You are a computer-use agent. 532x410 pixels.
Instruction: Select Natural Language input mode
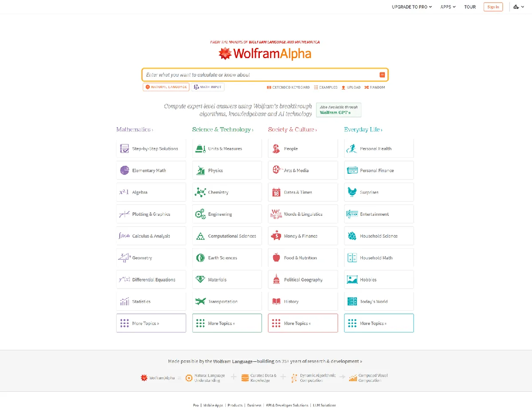(x=166, y=87)
